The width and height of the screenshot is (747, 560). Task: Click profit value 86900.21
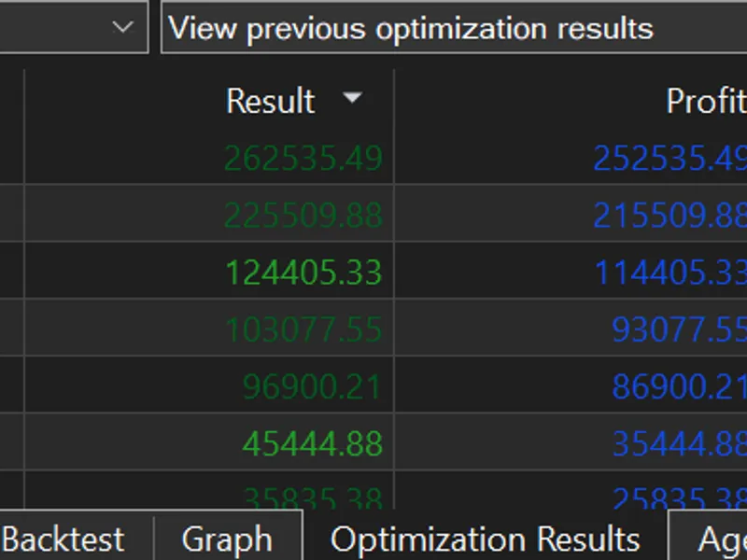[679, 386]
